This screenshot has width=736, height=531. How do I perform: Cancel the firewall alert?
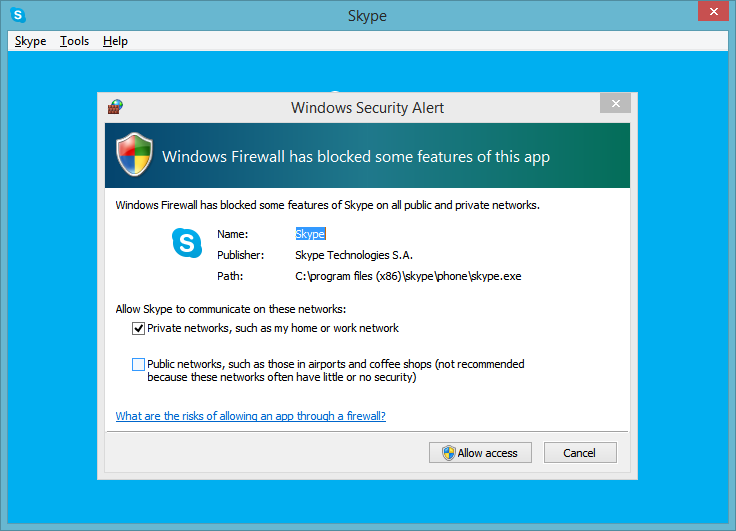pyautogui.click(x=580, y=453)
